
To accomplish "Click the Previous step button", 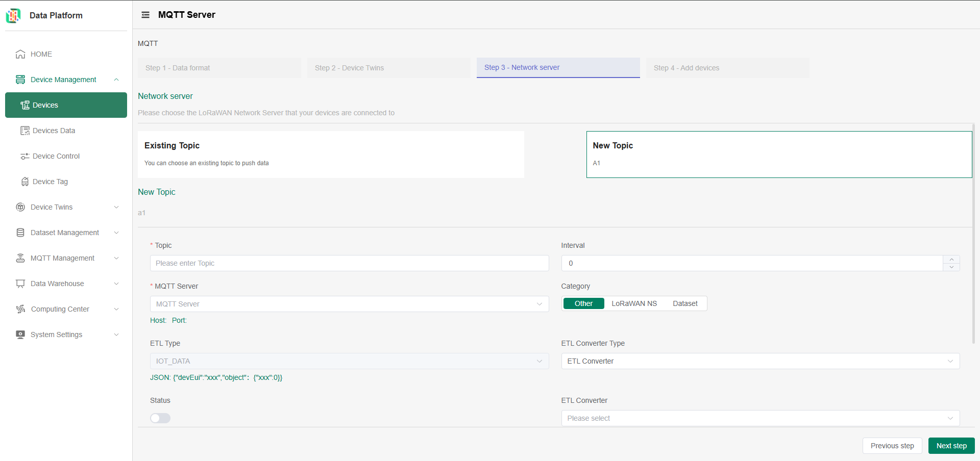I will tap(892, 446).
